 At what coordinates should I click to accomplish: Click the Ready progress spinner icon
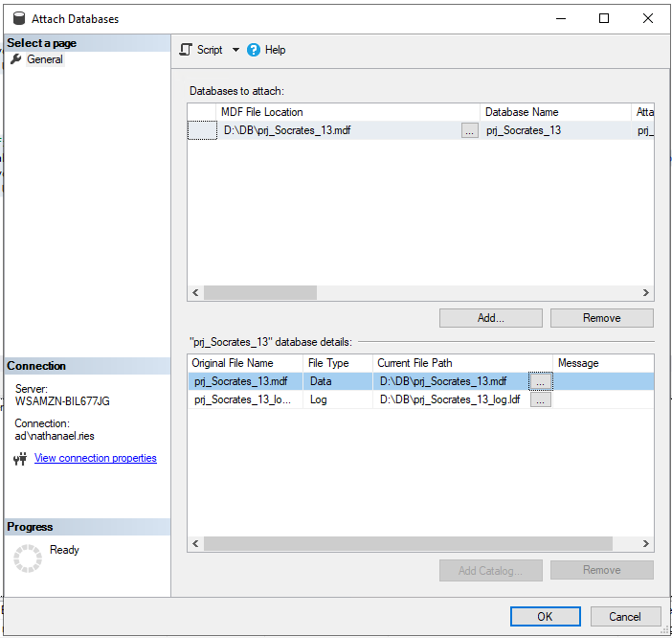click(28, 558)
